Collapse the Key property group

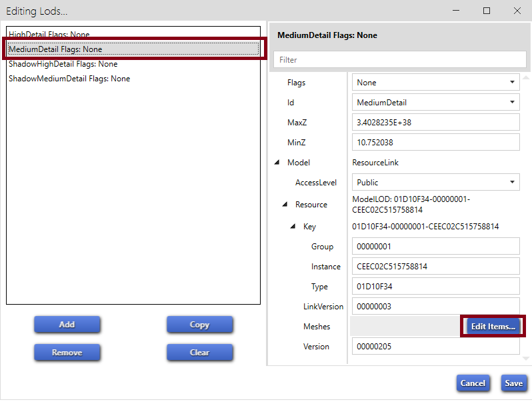pyautogui.click(x=293, y=226)
